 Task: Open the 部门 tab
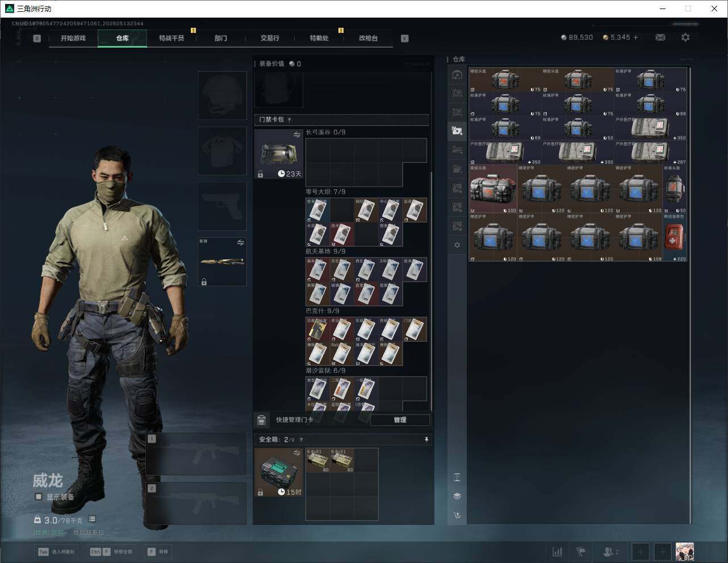coord(221,38)
